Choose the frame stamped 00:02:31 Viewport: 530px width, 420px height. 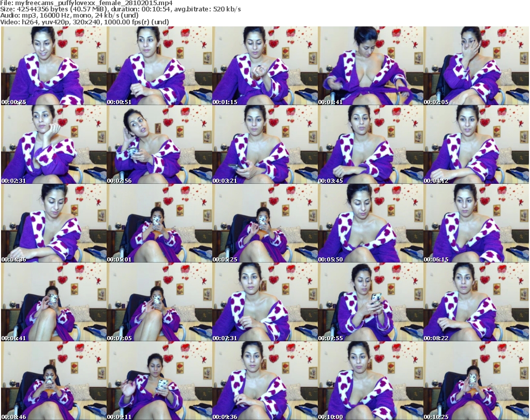[54, 144]
